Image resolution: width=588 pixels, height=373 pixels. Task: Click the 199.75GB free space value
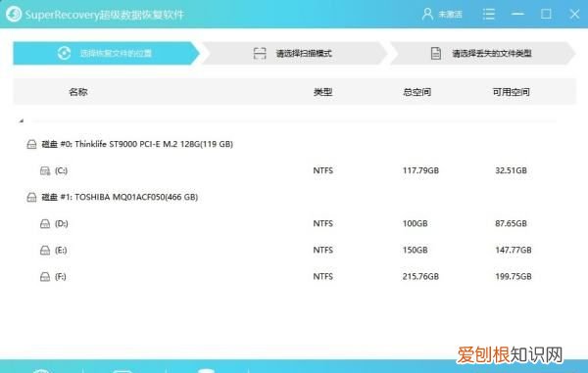513,276
